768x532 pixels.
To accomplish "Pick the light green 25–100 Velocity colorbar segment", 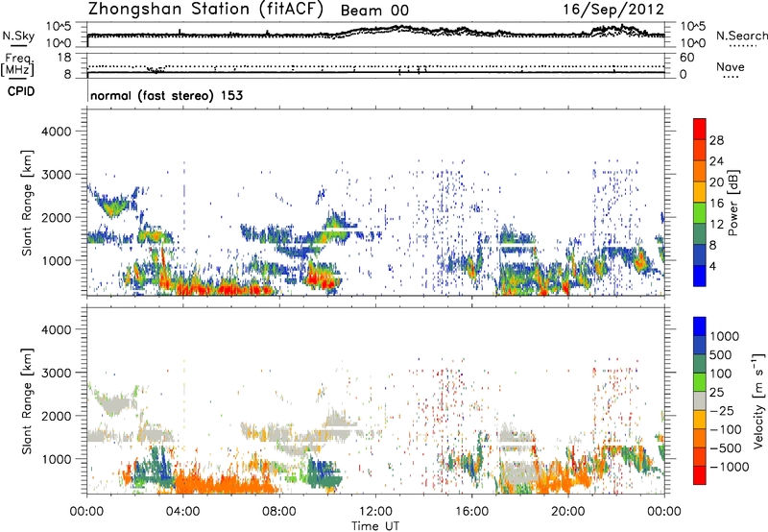I will coord(700,382).
